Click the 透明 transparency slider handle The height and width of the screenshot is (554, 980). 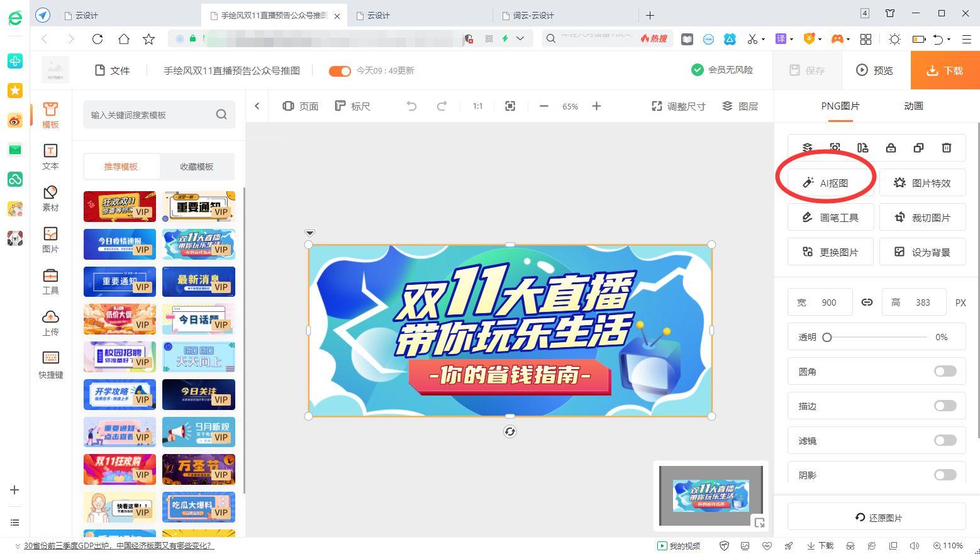tap(827, 337)
